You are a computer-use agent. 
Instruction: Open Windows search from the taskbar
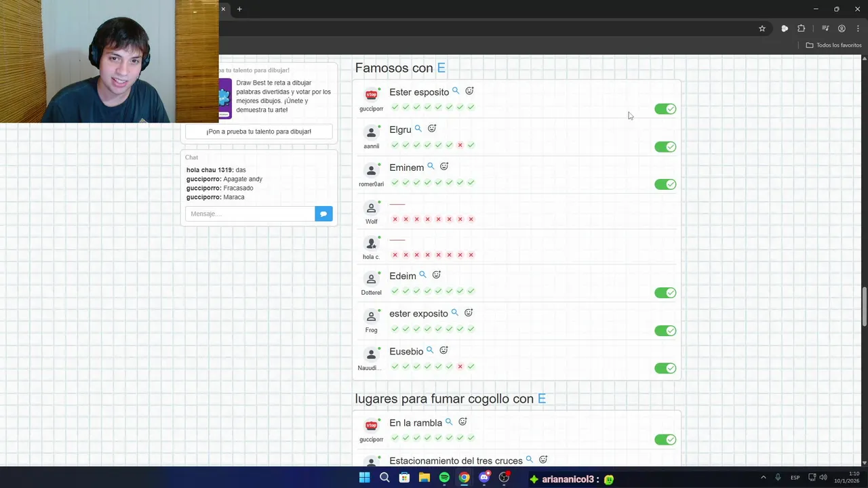pos(384,478)
